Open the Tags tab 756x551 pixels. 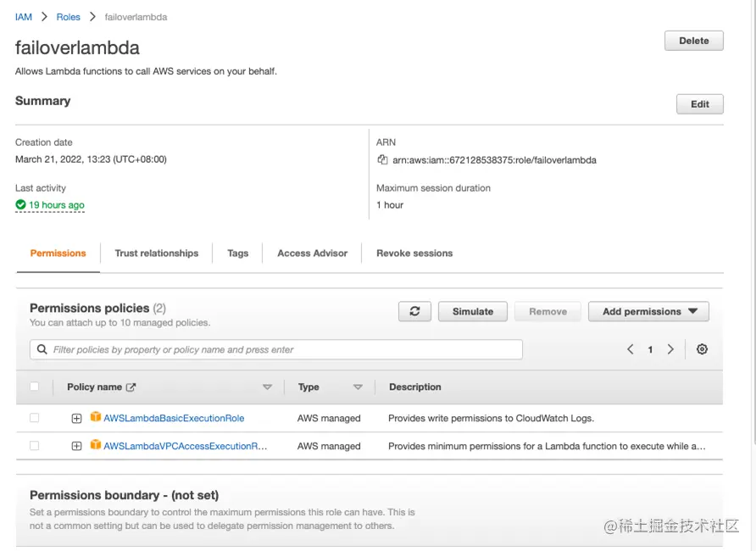pos(237,253)
